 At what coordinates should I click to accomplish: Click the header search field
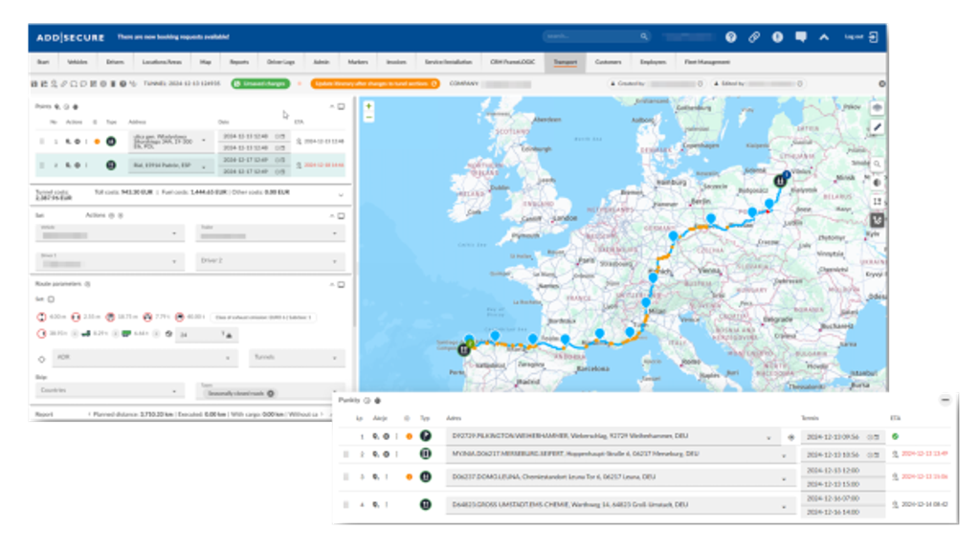click(596, 36)
